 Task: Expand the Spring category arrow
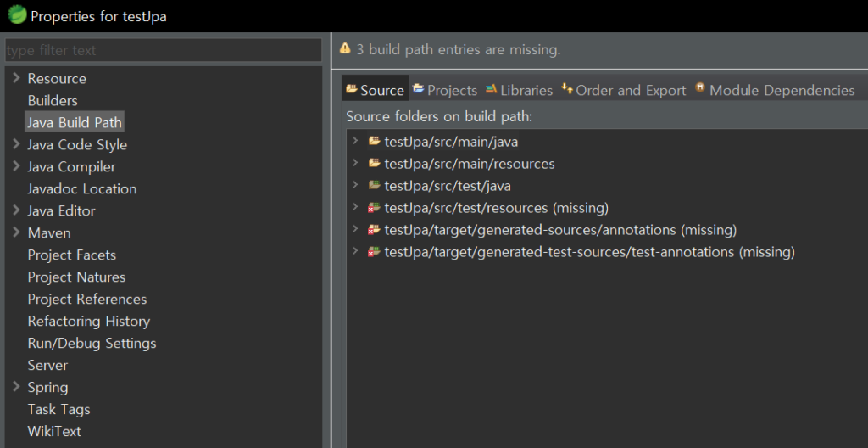tap(16, 387)
